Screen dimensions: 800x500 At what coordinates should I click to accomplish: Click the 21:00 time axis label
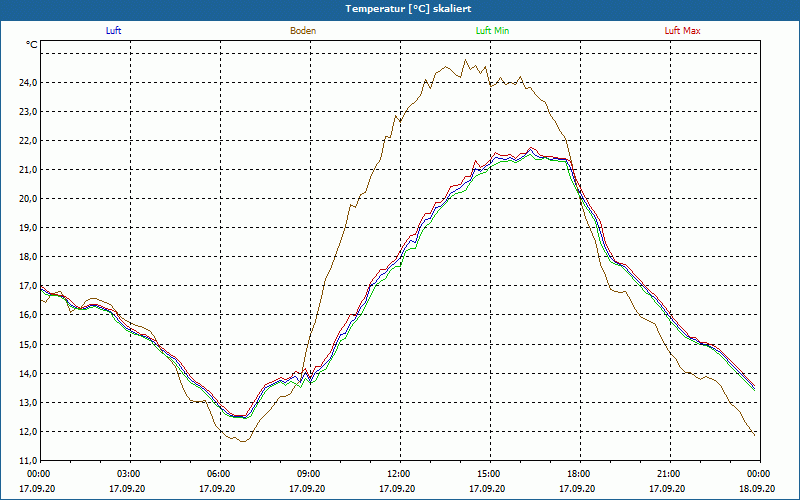(670, 474)
